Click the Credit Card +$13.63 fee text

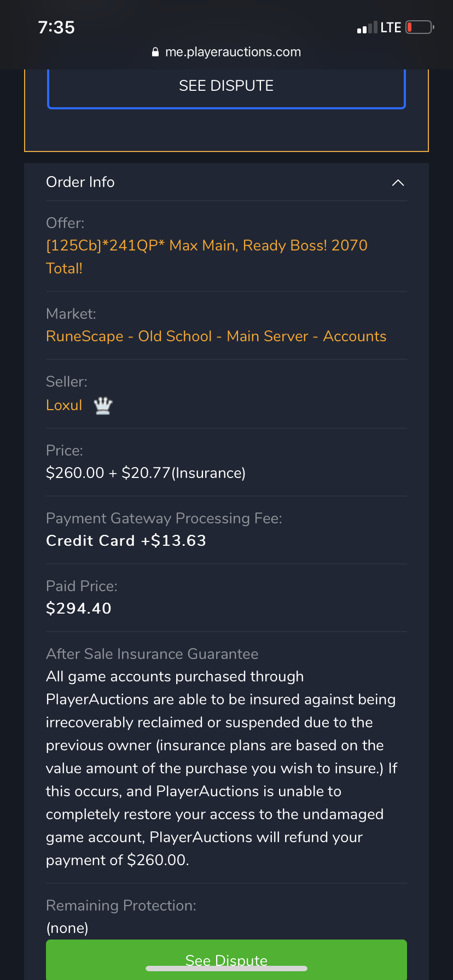(x=126, y=541)
